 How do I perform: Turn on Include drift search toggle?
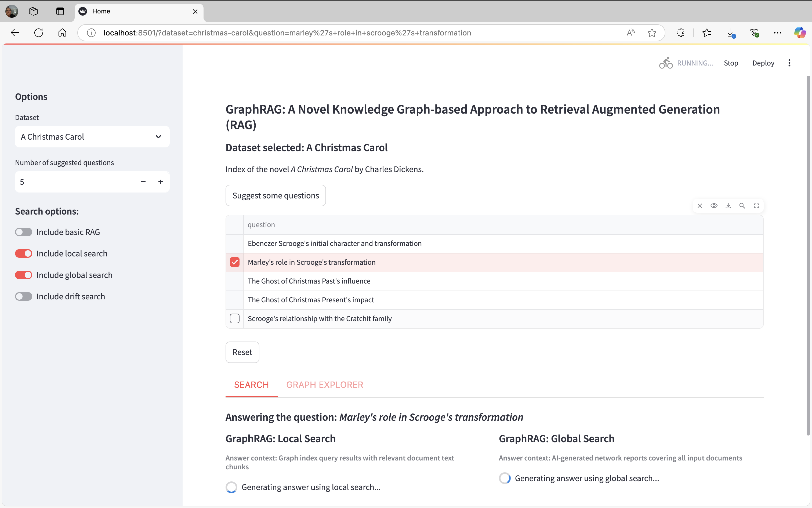24,297
